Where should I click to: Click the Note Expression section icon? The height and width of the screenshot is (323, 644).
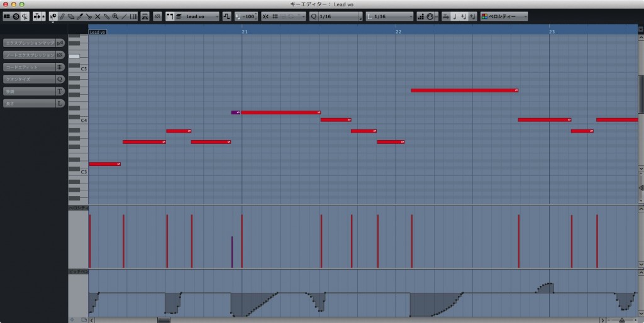60,55
